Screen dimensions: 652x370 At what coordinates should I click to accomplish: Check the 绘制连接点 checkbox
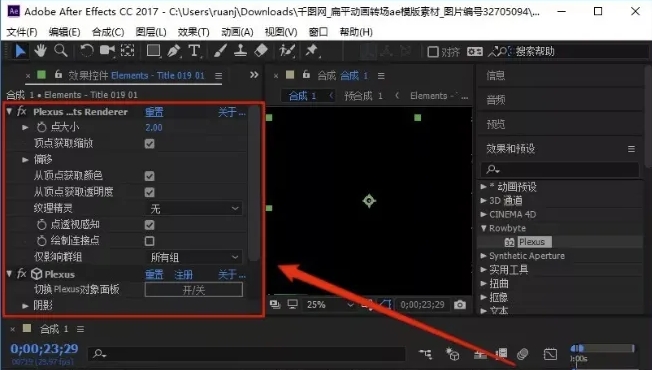pos(149,241)
